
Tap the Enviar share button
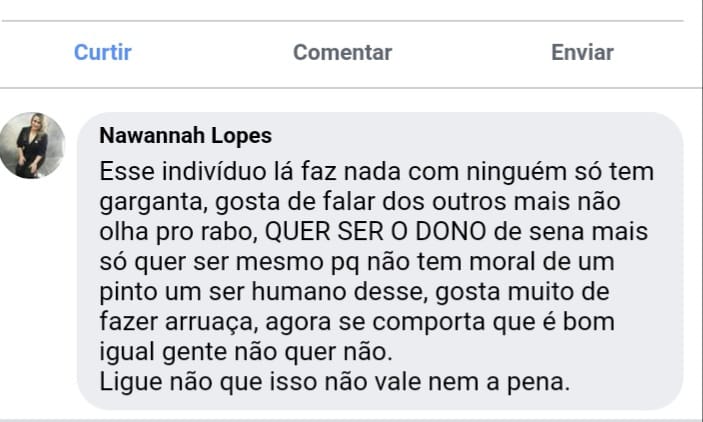582,52
